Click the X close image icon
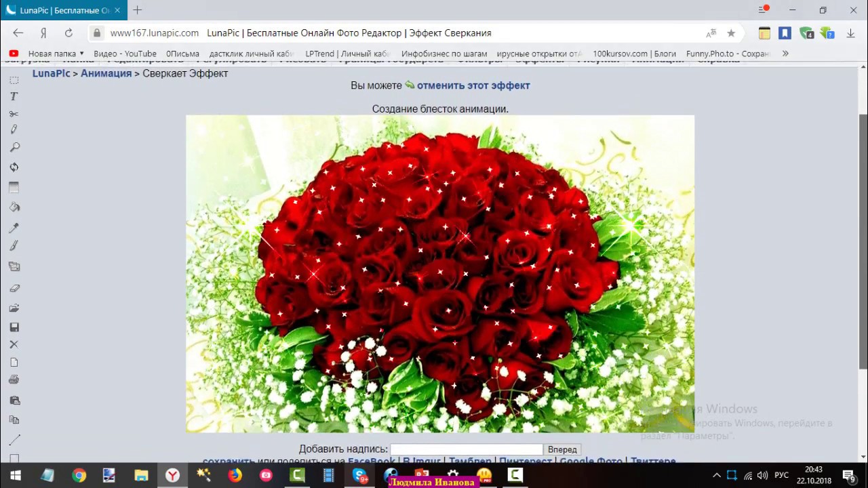868x488 pixels. [x=14, y=344]
